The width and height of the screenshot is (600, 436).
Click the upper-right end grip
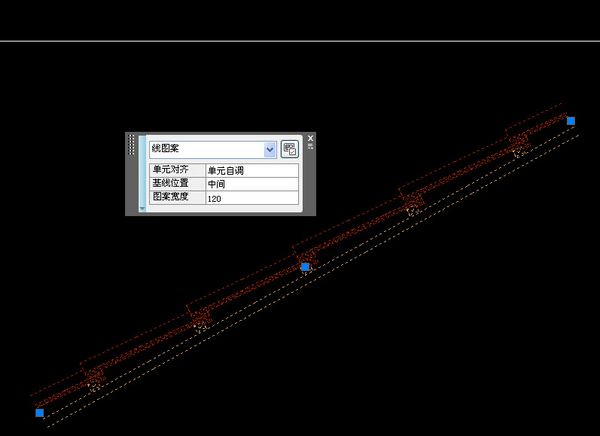pos(571,121)
